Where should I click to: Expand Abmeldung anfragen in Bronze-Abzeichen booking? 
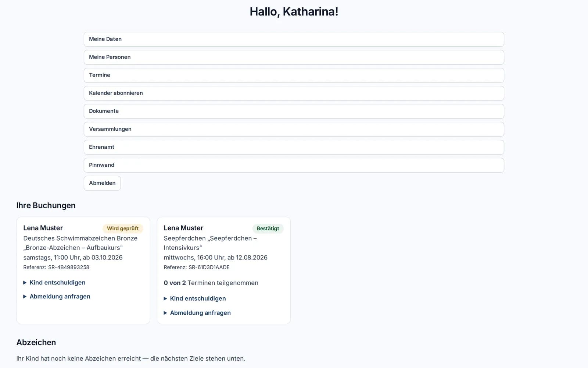(57, 297)
